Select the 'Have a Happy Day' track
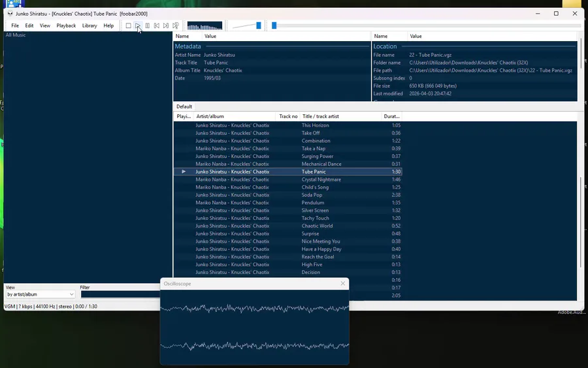588x368 pixels. 288,249
